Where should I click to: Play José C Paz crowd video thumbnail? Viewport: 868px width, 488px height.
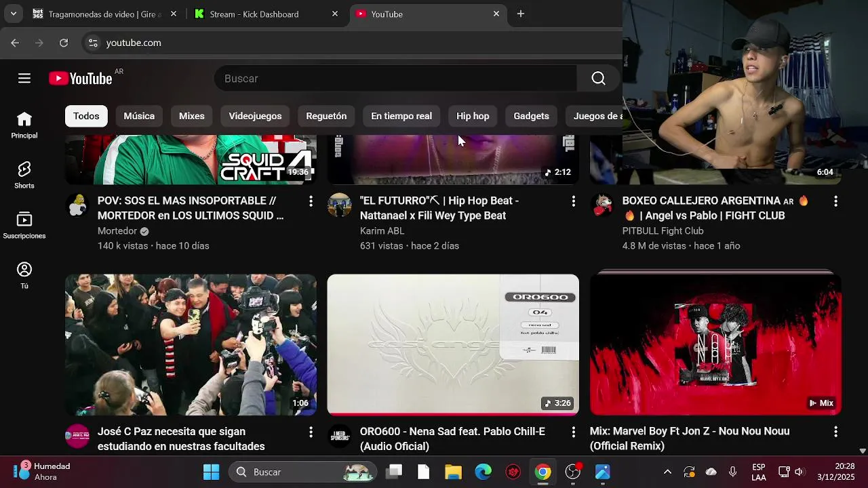pyautogui.click(x=191, y=344)
